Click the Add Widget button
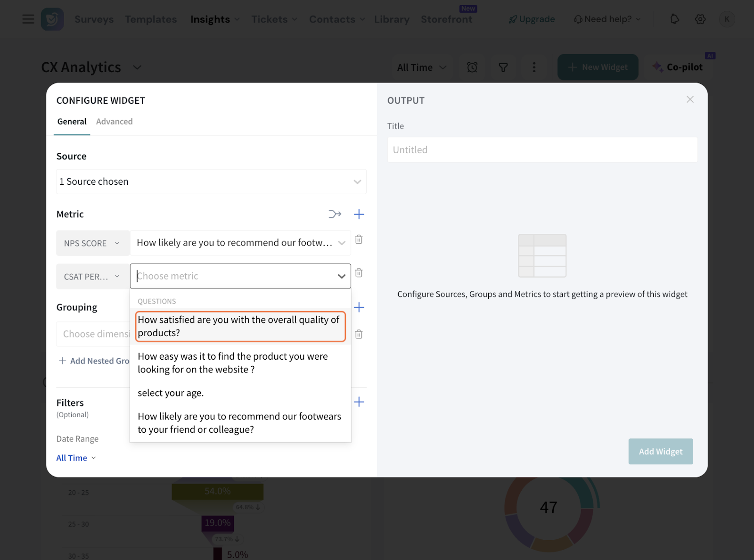Viewport: 754px width, 560px height. (x=660, y=452)
